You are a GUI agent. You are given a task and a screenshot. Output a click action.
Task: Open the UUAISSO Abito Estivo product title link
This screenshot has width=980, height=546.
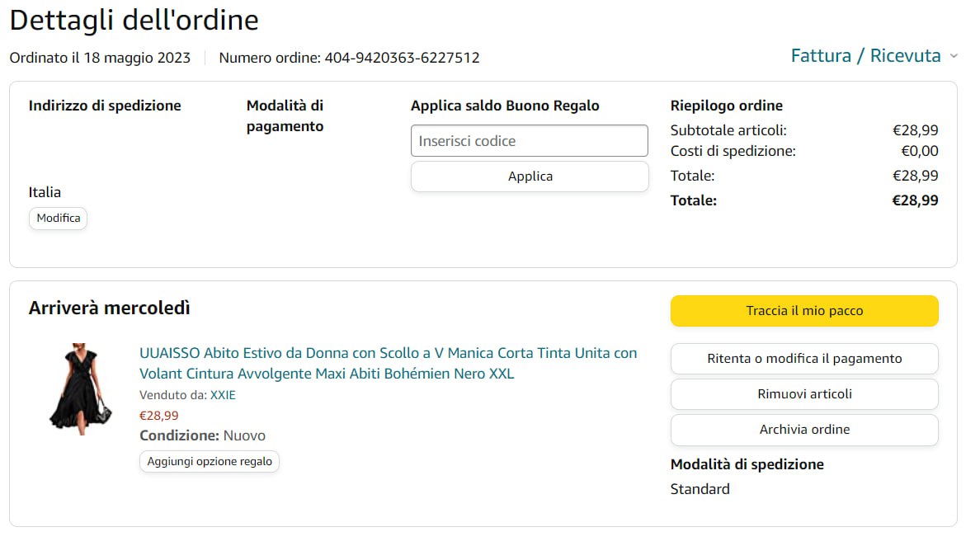[x=388, y=363]
